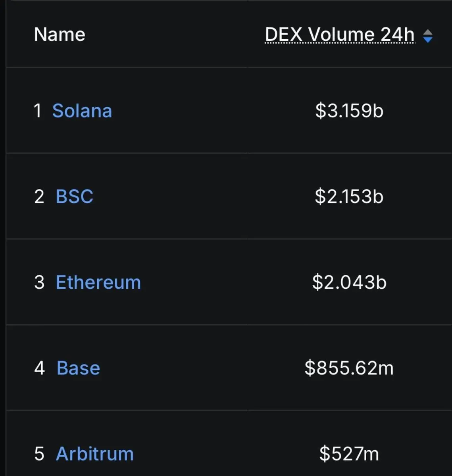Click rank number 5 beside Arbitrum
Screen dimensions: 452x476
[39, 454]
